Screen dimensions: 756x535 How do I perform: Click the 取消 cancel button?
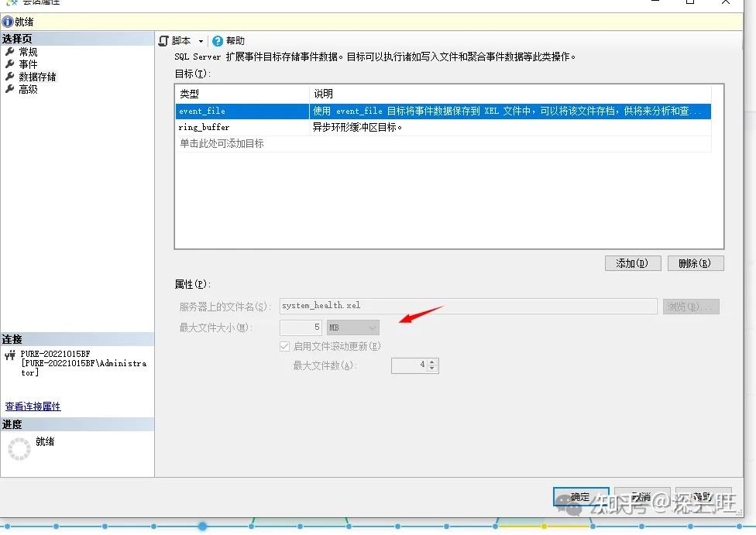[642, 496]
